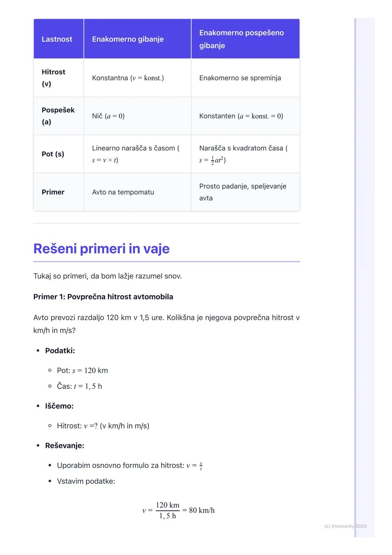The image size is (392, 555).
Task: Click the "Nič (a = 0)" table cell
Action: click(x=108, y=116)
